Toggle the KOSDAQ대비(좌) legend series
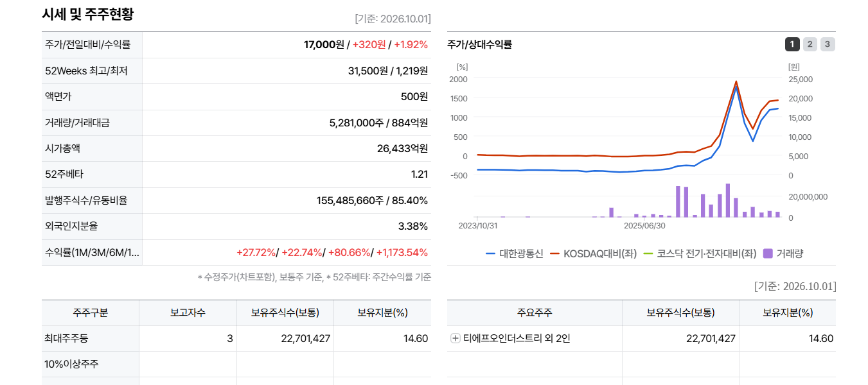868x385 pixels. (593, 253)
